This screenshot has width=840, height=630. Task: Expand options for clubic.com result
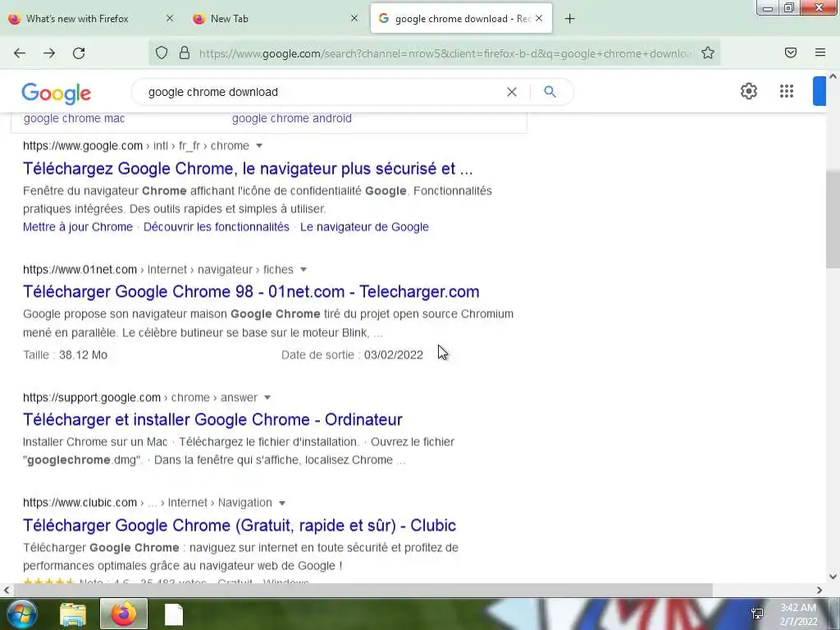tap(282, 503)
